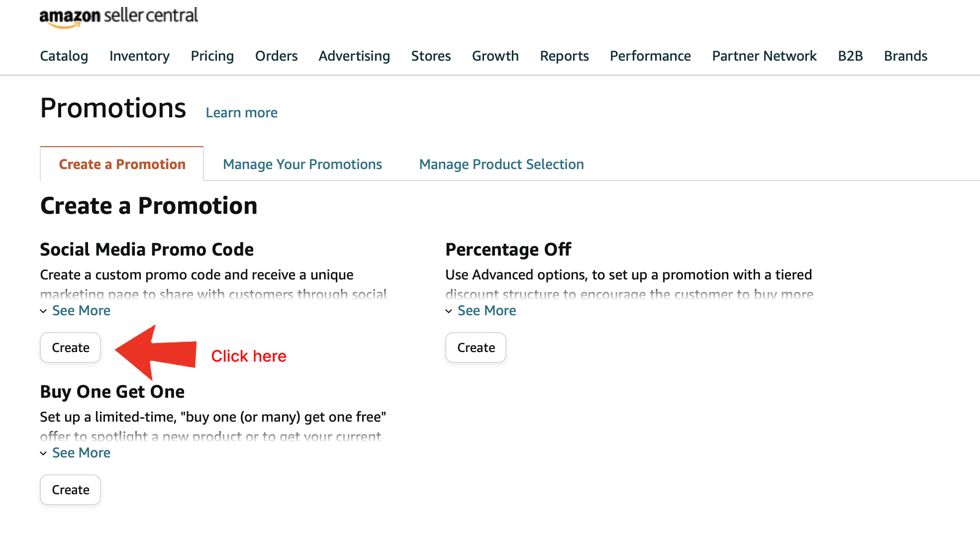Select the Create a Promotion tab
Screen dimensions: 980x534
coord(122,164)
